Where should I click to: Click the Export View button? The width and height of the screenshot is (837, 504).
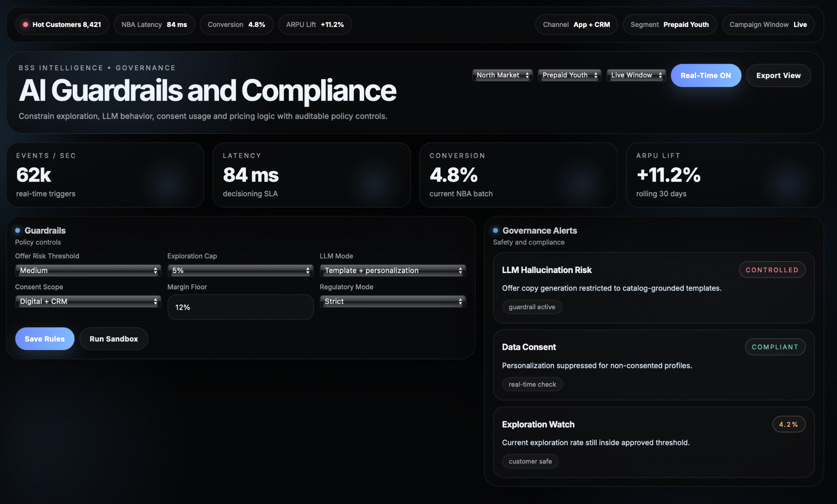778,75
